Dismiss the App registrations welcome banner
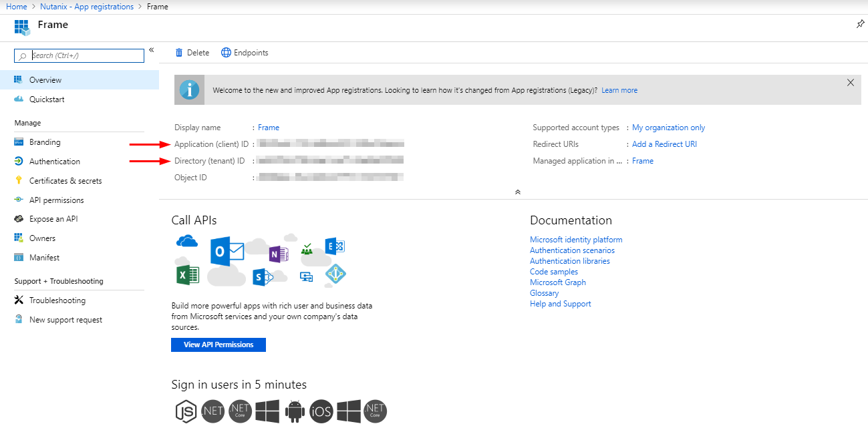Screen dimensions: 868x430 pos(851,82)
